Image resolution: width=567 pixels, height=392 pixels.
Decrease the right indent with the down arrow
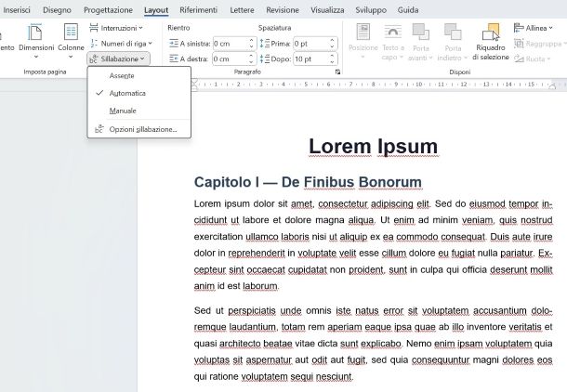click(x=252, y=62)
